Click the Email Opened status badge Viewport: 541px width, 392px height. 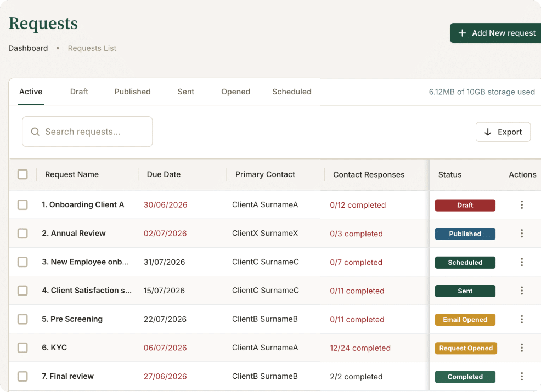(x=465, y=320)
